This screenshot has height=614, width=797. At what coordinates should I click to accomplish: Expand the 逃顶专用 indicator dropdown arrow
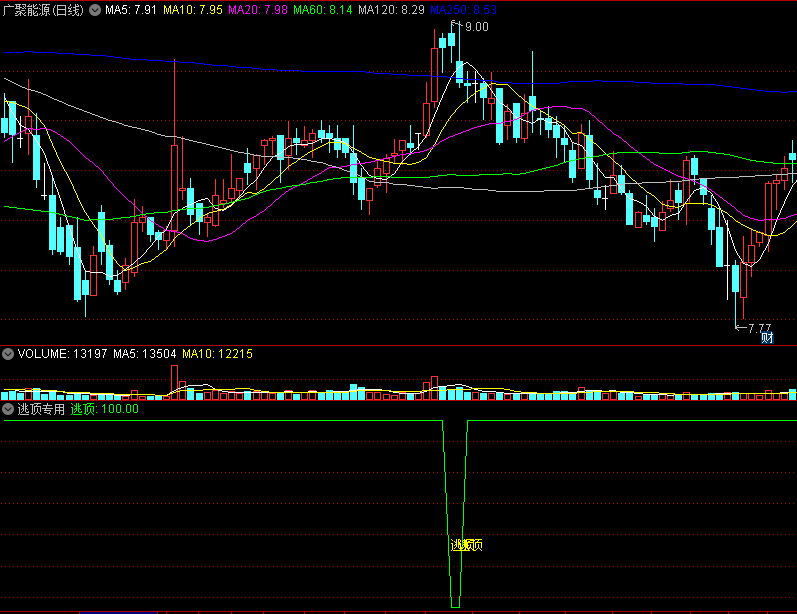pyautogui.click(x=8, y=409)
